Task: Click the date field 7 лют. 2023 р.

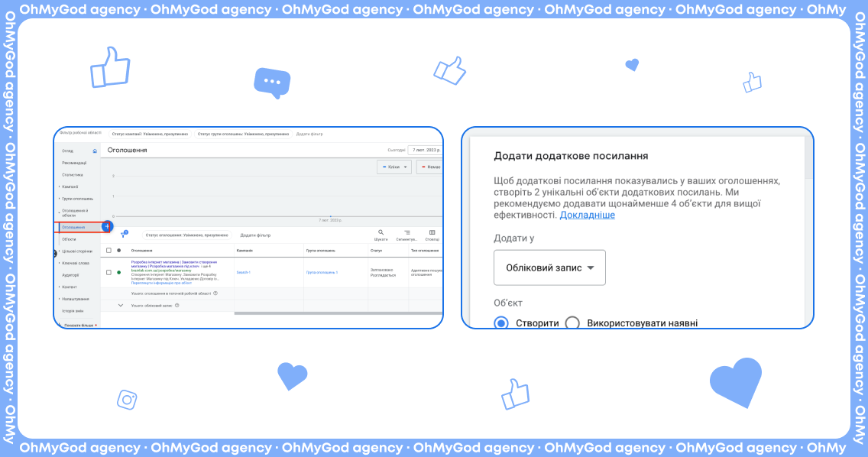Action: pyautogui.click(x=425, y=150)
